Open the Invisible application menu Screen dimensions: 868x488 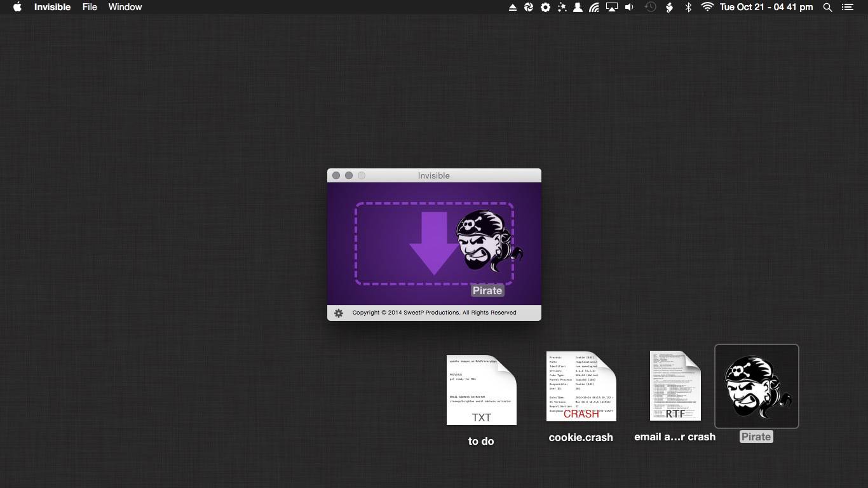point(52,7)
